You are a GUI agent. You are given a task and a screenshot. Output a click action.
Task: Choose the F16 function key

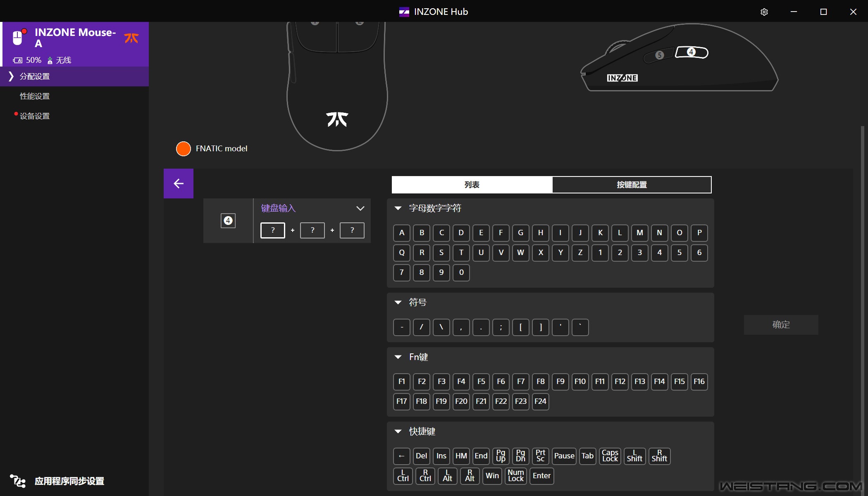[x=699, y=382]
